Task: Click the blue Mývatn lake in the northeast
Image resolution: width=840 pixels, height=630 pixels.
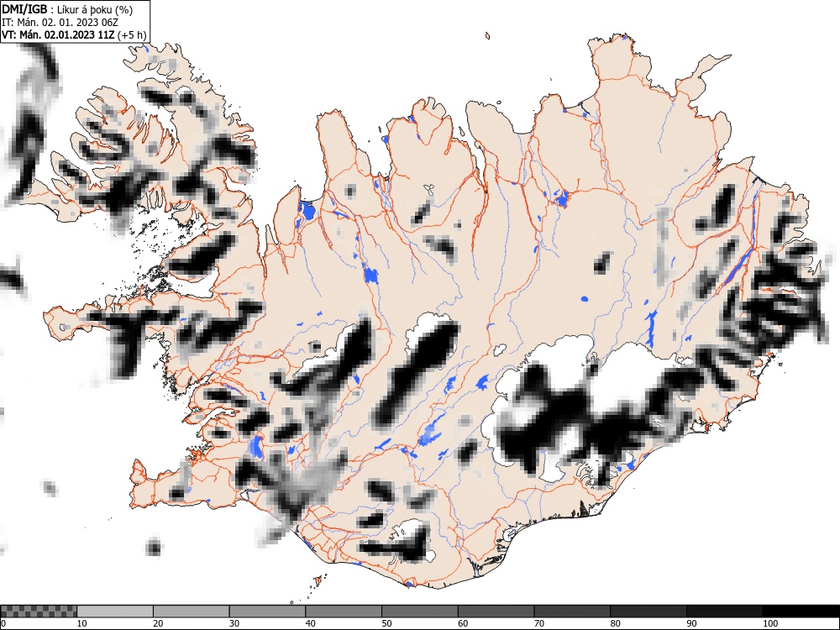Action: (x=561, y=198)
